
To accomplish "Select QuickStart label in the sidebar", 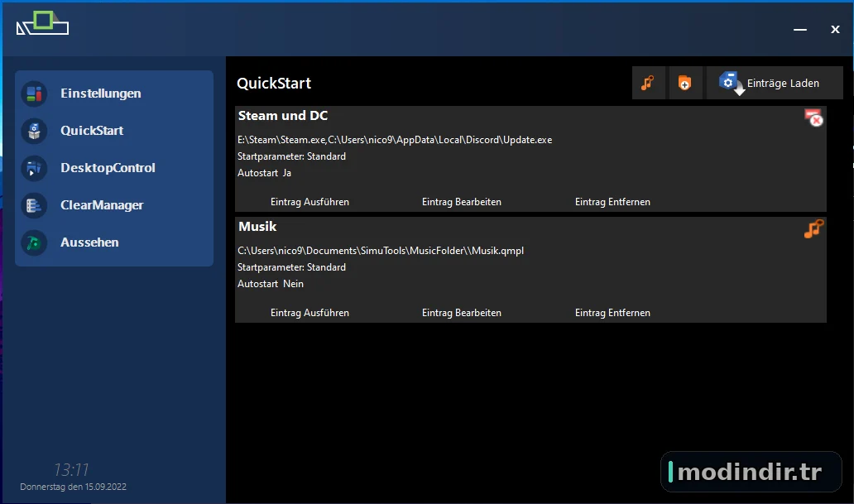I will pos(92,131).
